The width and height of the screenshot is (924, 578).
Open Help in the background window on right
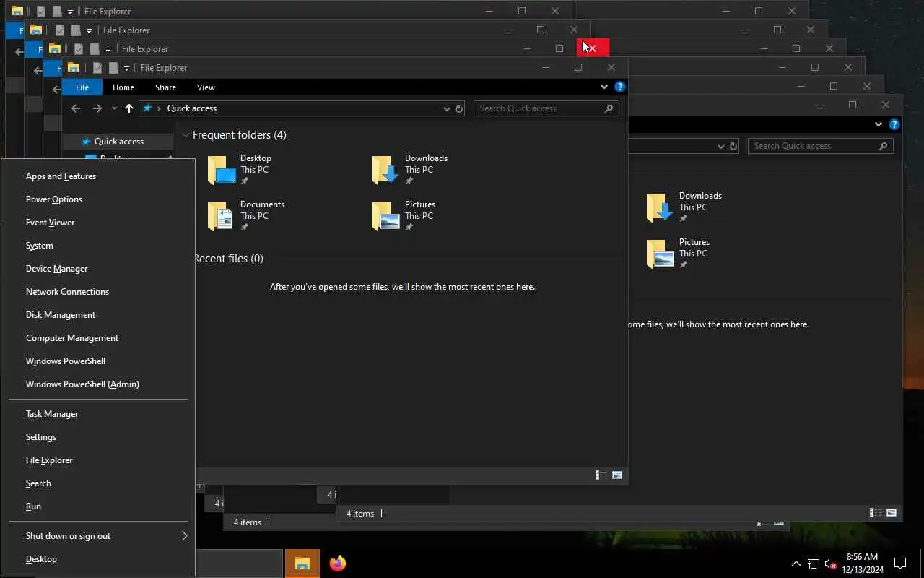pos(894,124)
